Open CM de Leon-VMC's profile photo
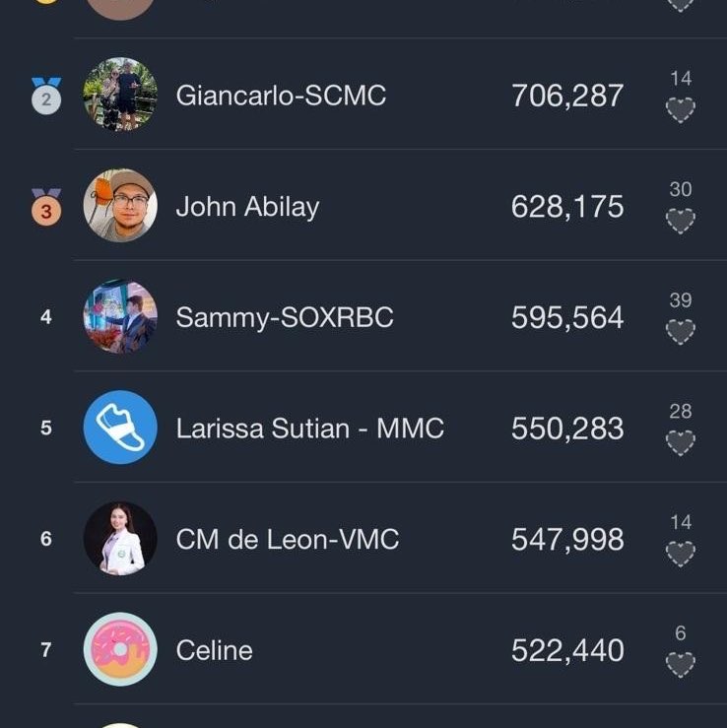727x728 pixels. tap(120, 539)
